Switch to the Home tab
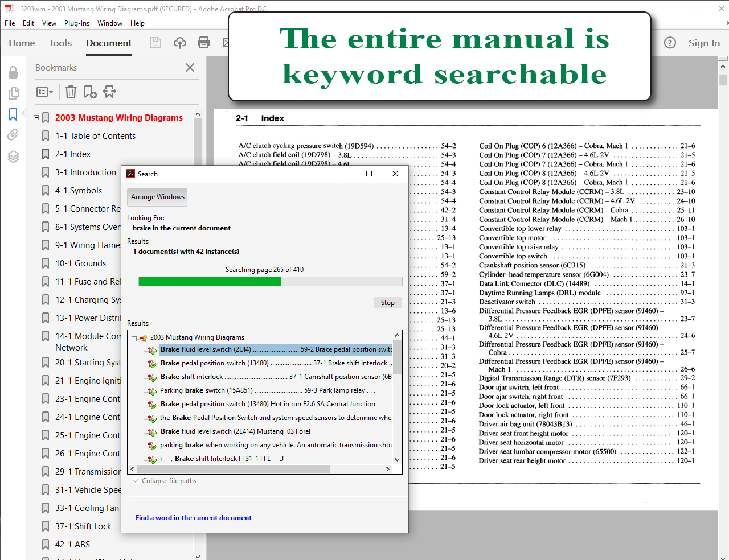 click(22, 43)
